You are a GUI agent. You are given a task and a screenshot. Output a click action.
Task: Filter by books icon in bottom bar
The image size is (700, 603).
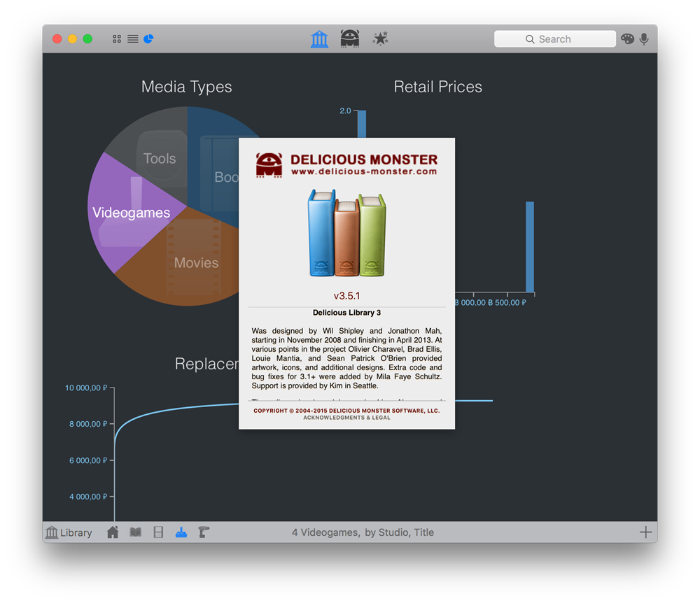135,532
